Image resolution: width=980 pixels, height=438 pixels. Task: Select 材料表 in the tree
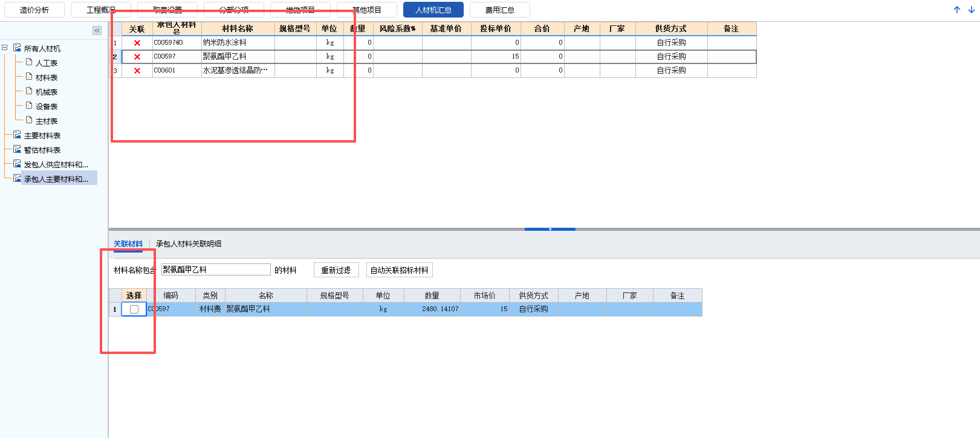[x=47, y=77]
